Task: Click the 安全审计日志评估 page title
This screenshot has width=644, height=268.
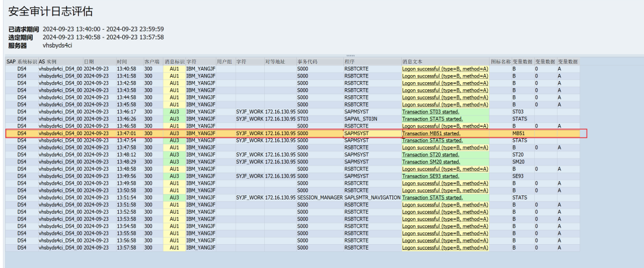Action: click(51, 11)
